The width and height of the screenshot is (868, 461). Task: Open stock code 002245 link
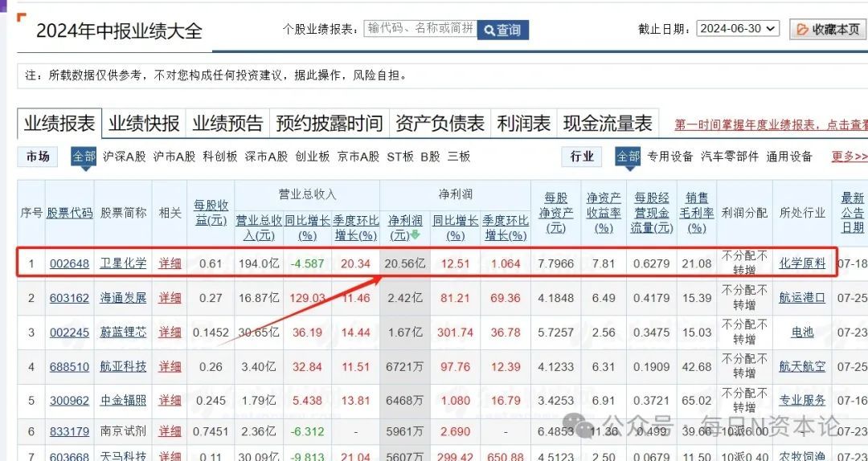(69, 332)
